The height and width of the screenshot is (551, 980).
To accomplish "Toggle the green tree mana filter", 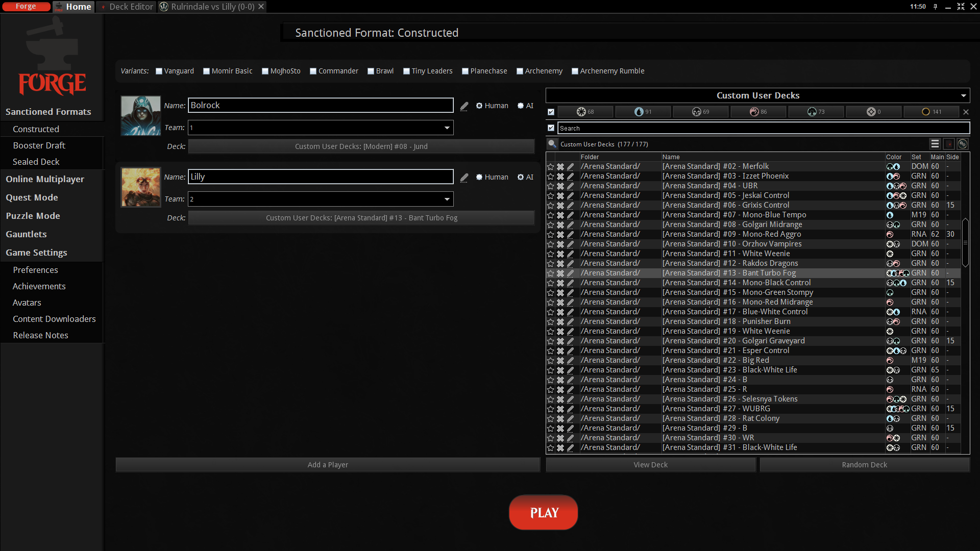I will [816, 112].
